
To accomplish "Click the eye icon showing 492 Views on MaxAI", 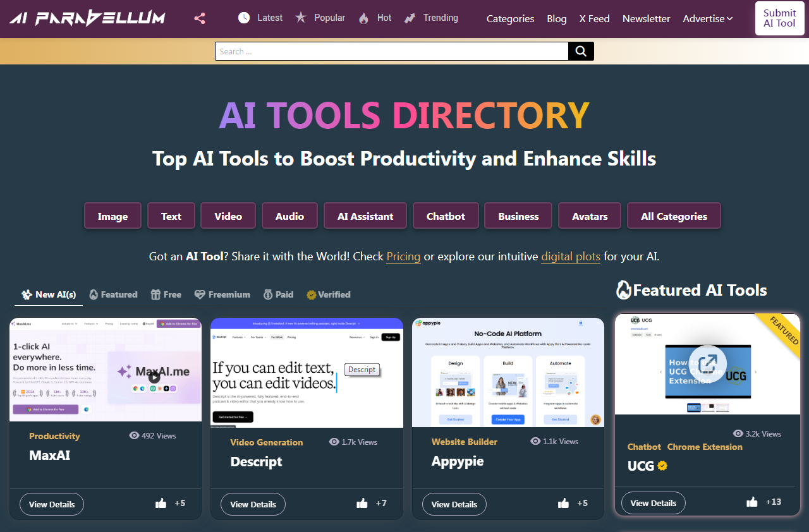I will pyautogui.click(x=134, y=435).
